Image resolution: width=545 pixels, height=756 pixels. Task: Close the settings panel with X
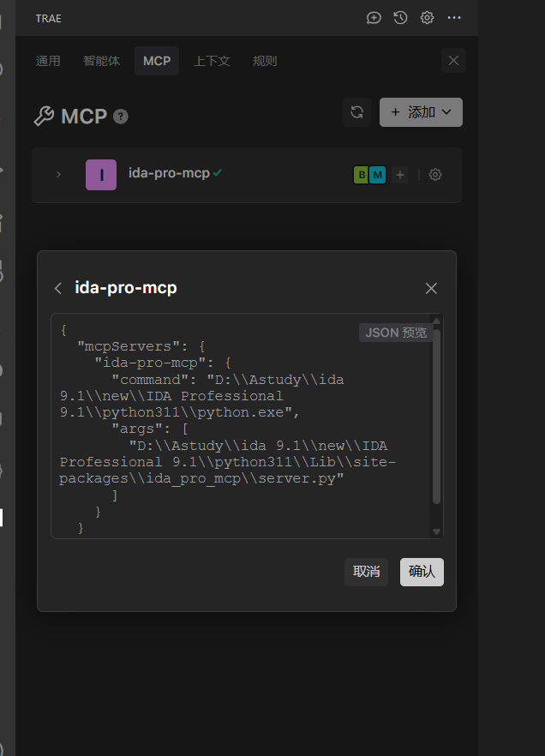click(453, 60)
